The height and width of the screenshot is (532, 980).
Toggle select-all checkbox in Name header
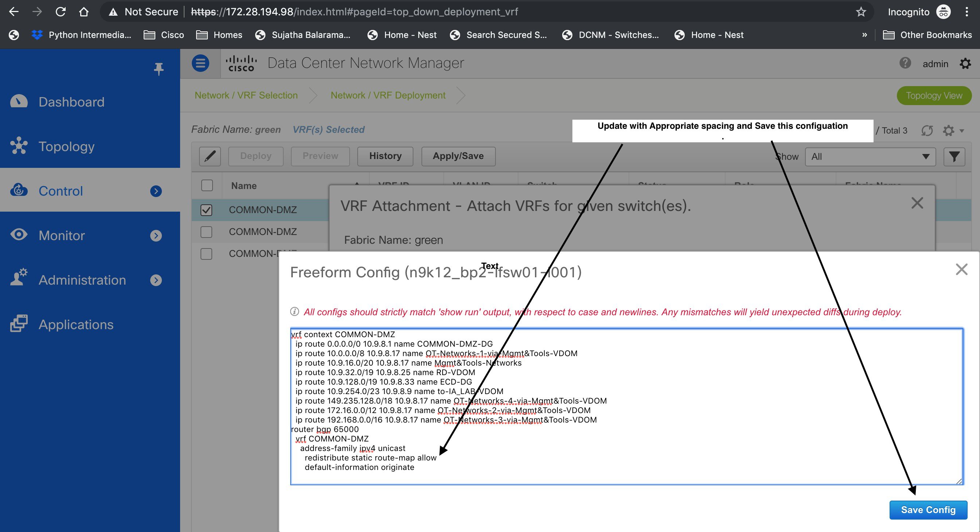[207, 185]
